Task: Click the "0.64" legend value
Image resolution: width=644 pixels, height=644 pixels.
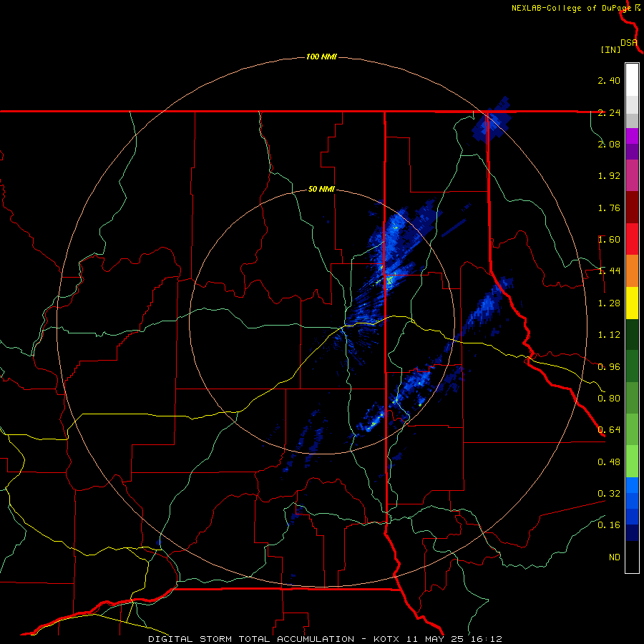Action: pyautogui.click(x=609, y=429)
